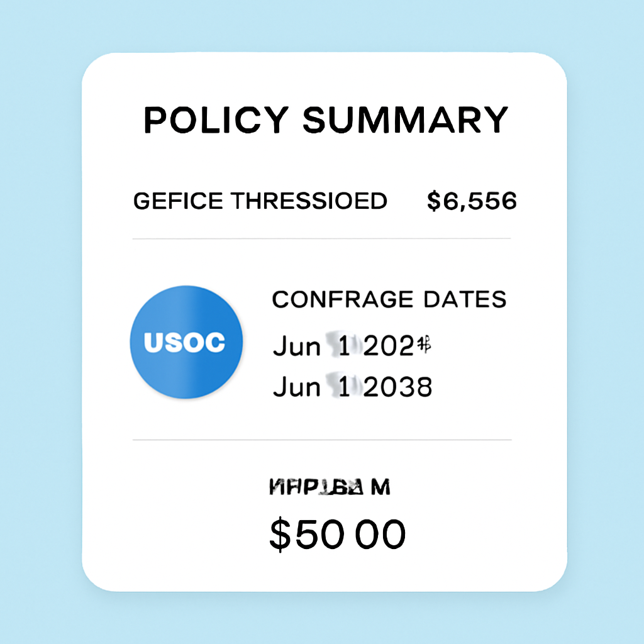Click the CONFRAGE DATES heading
The image size is (644, 644).
pos(389,299)
